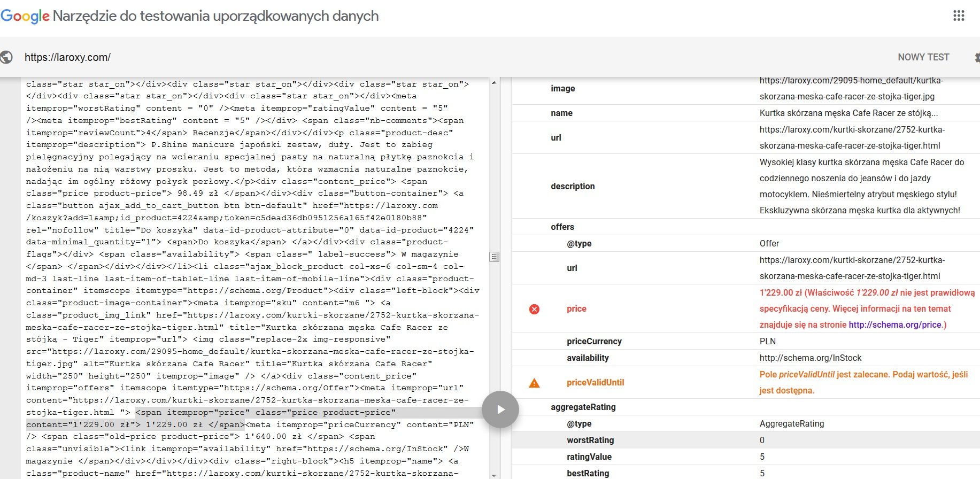Click the product description text starting 'Wysokiej klasy'
The height and width of the screenshot is (479, 980).
862,187
